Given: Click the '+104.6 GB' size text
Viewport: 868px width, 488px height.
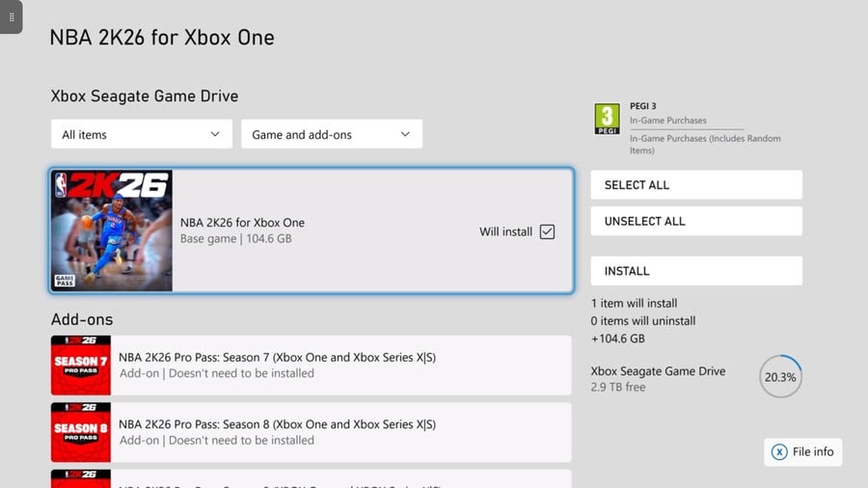Looking at the screenshot, I should click(618, 339).
